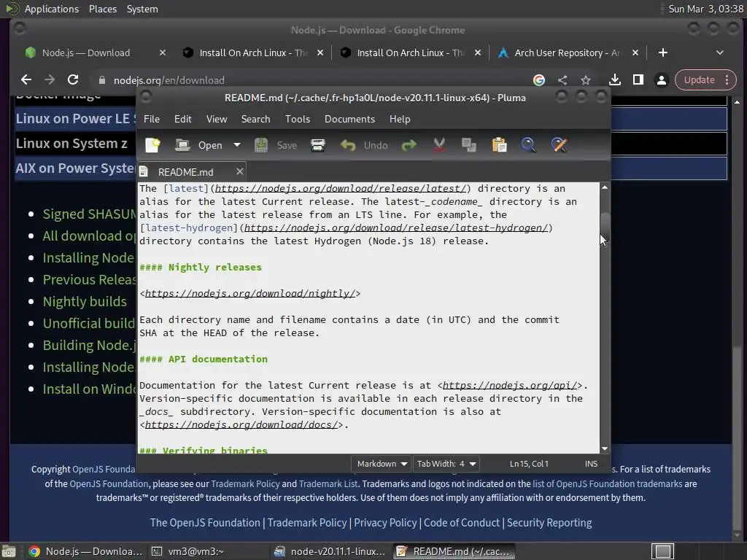Open Trademark Policy footer link
747x560 pixels.
click(x=307, y=523)
